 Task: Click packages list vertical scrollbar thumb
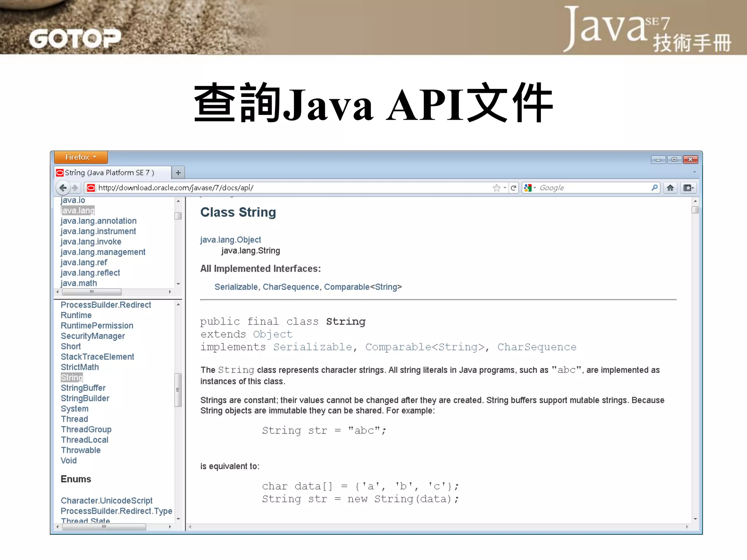[x=178, y=216]
